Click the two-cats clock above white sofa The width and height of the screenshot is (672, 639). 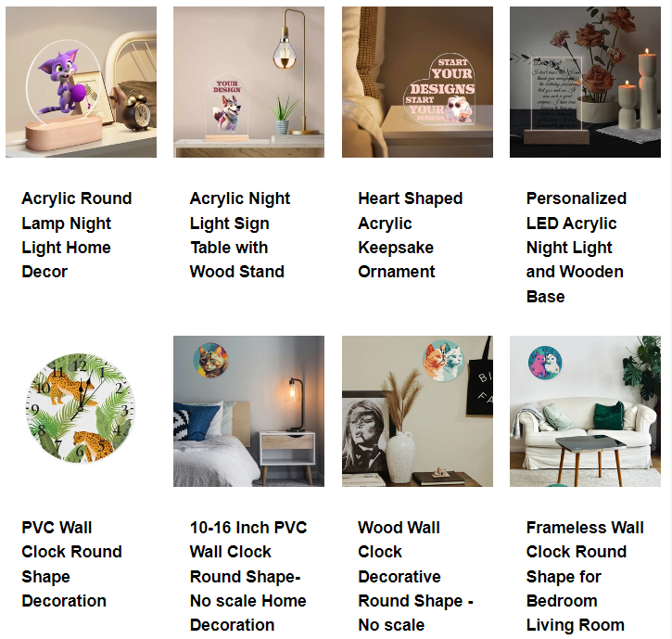coord(545,363)
